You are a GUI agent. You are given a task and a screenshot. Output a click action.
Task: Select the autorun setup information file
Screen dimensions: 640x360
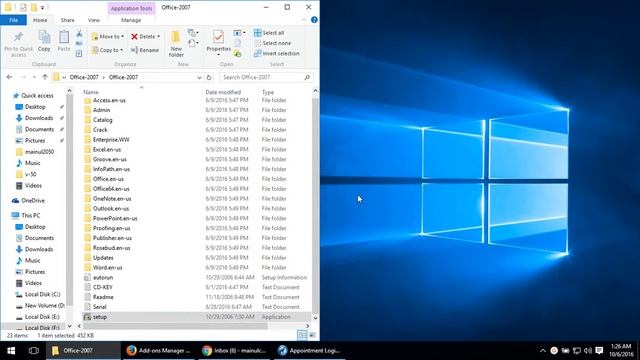[x=103, y=278]
